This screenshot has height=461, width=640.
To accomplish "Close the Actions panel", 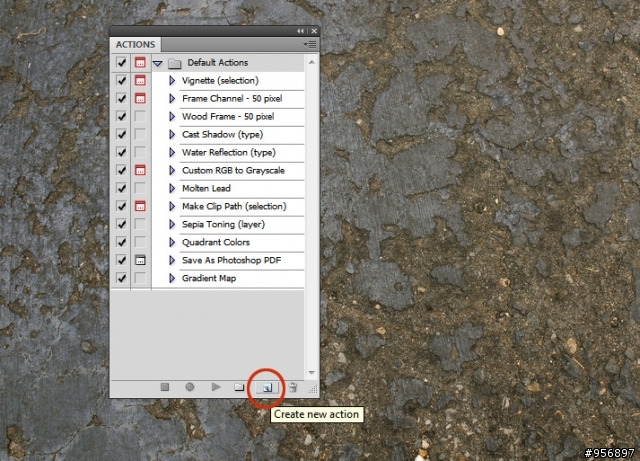I will click(314, 31).
